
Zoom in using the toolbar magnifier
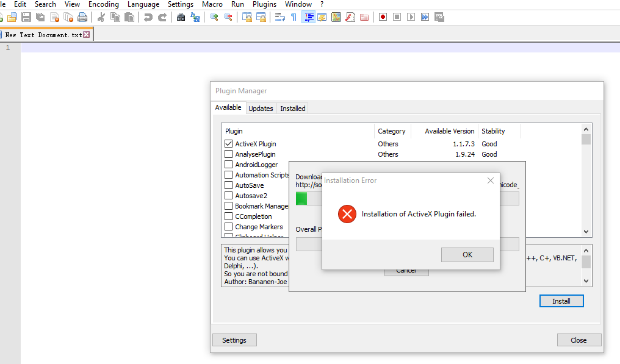[x=214, y=18]
